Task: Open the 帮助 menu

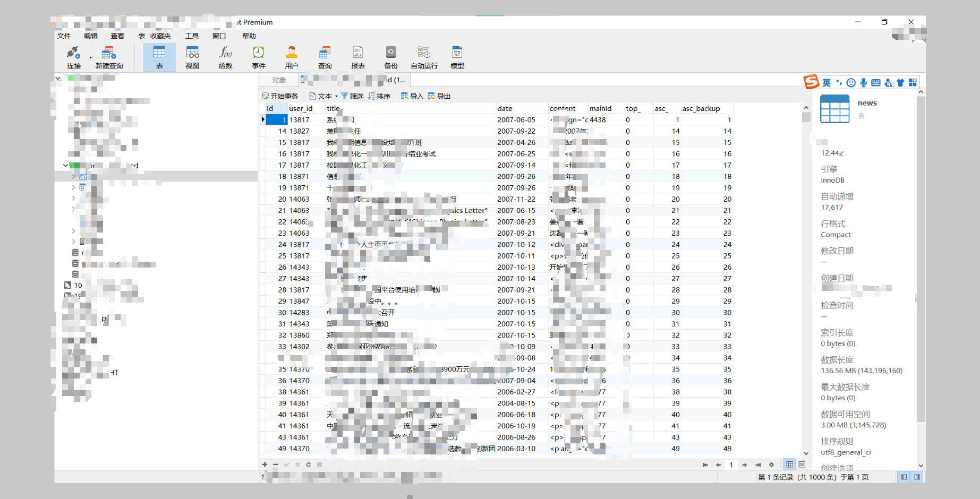Action: tap(249, 36)
